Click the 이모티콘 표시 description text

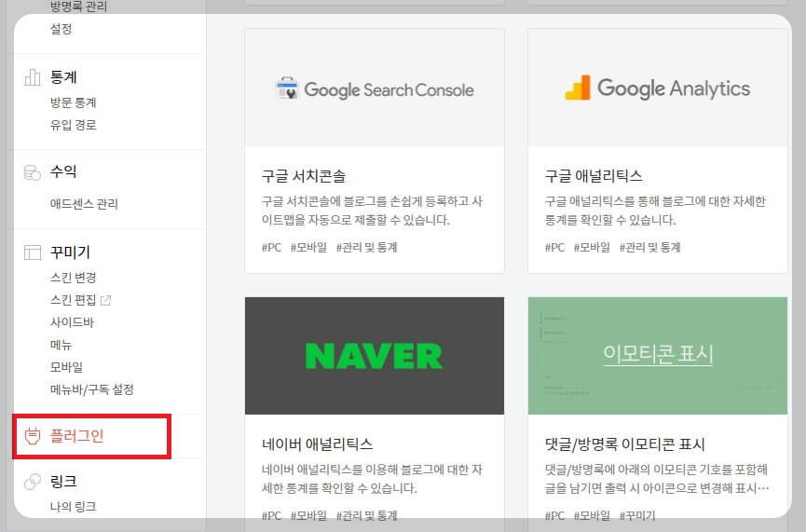tap(657, 479)
